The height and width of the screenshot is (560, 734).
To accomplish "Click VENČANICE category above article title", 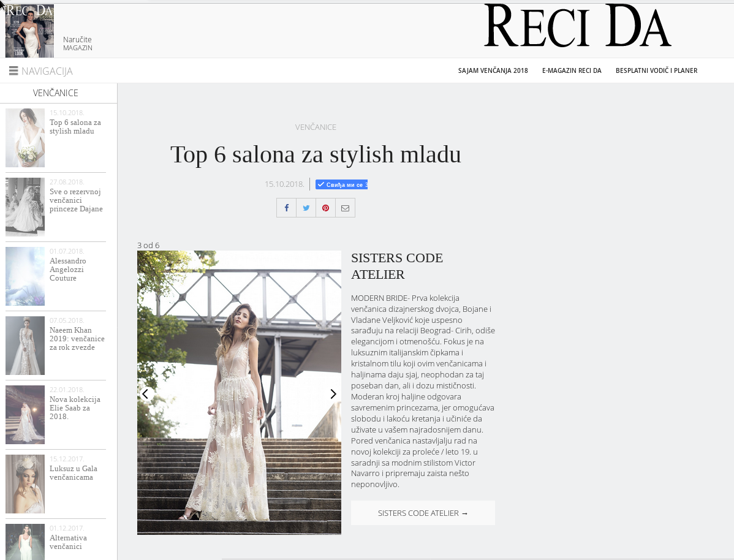I will (316, 127).
